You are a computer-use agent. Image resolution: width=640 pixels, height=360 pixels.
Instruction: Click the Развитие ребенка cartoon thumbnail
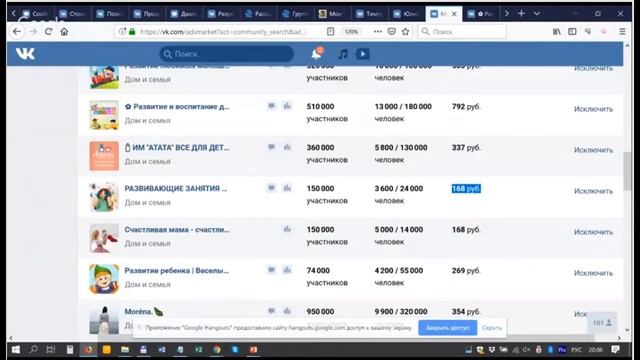tap(104, 279)
